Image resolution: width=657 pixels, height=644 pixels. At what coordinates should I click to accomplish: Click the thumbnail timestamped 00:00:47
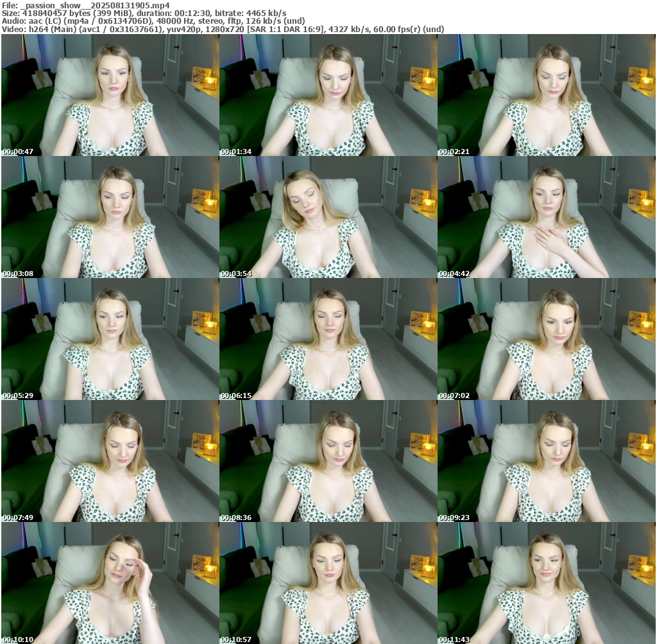click(x=110, y=95)
